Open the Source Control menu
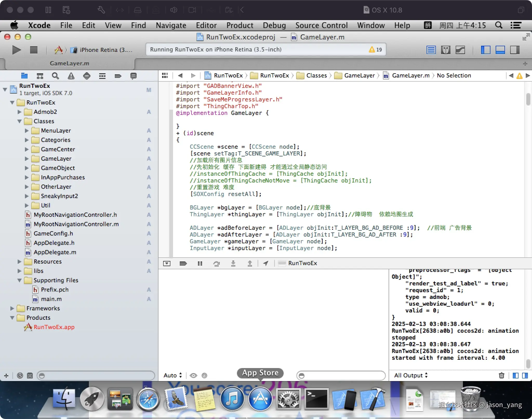Image resolution: width=532 pixels, height=419 pixels. point(321,25)
